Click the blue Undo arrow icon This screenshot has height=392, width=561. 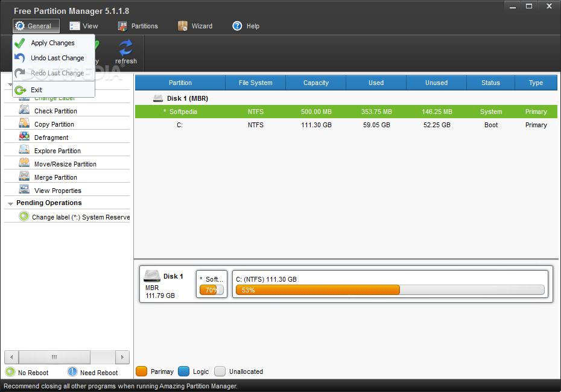click(x=20, y=58)
